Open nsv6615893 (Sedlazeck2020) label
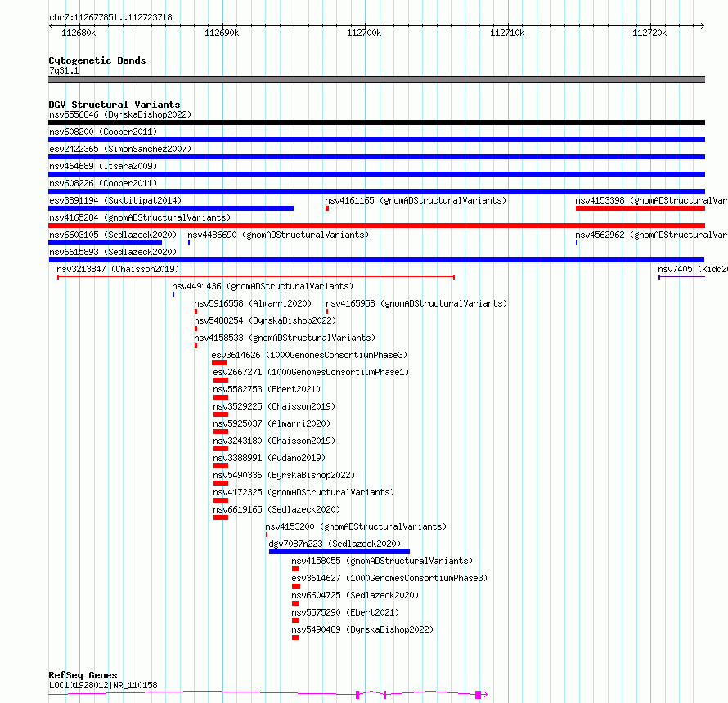728x703 pixels. click(113, 252)
